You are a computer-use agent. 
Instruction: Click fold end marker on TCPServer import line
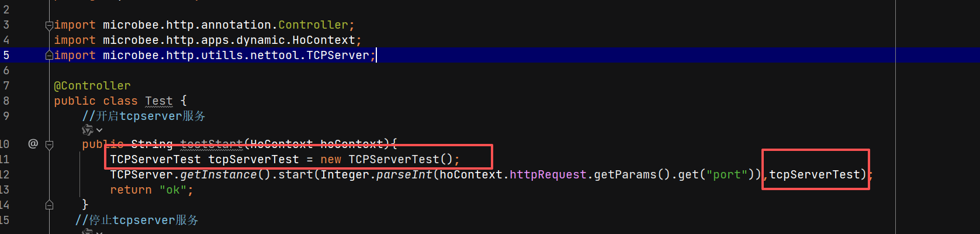(49, 56)
